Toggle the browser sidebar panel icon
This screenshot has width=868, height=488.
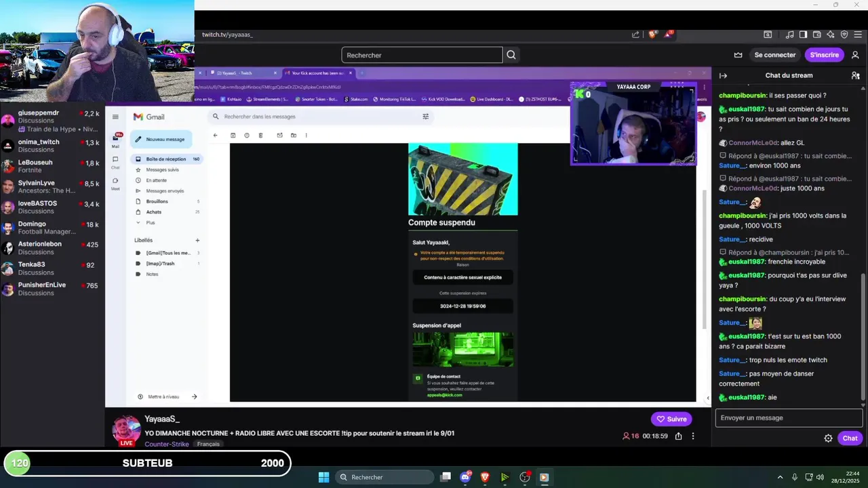[804, 35]
